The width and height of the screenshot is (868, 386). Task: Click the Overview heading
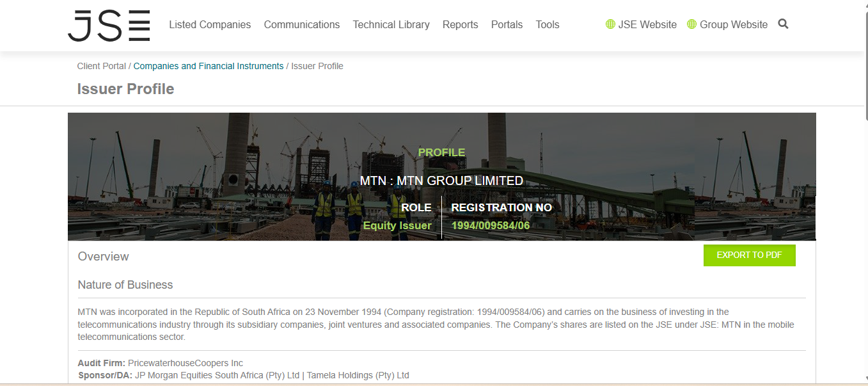coord(104,257)
